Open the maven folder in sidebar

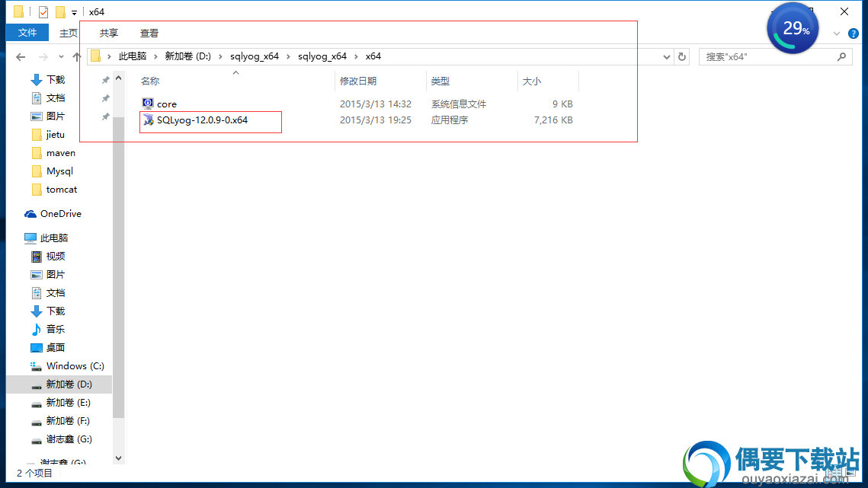click(x=61, y=153)
